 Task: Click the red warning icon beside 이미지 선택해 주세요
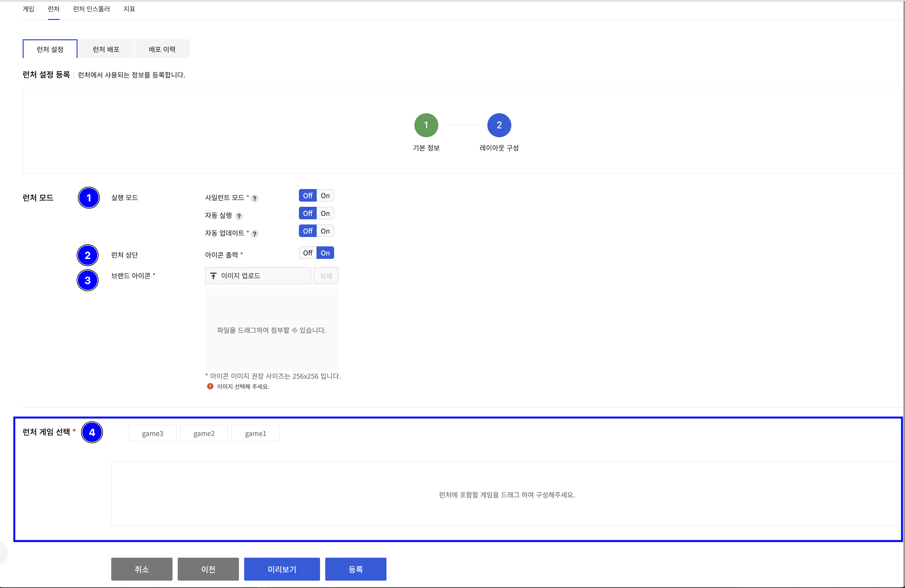tap(210, 387)
